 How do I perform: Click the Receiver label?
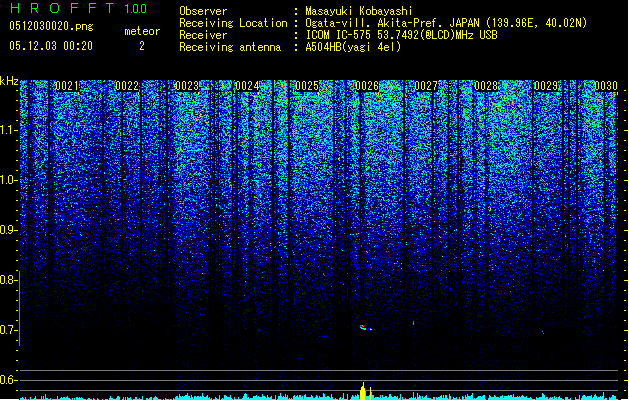coord(203,35)
